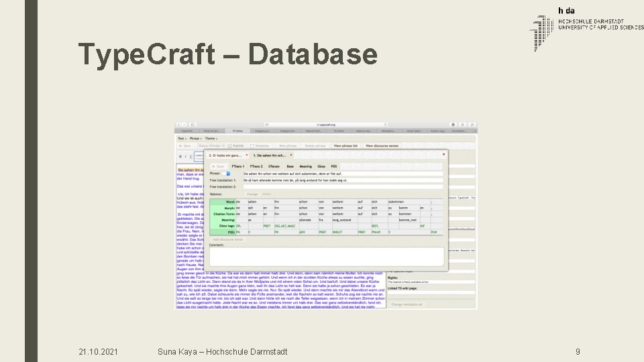
Task: Open the Phrase number stepper dropdown
Action: point(226,174)
